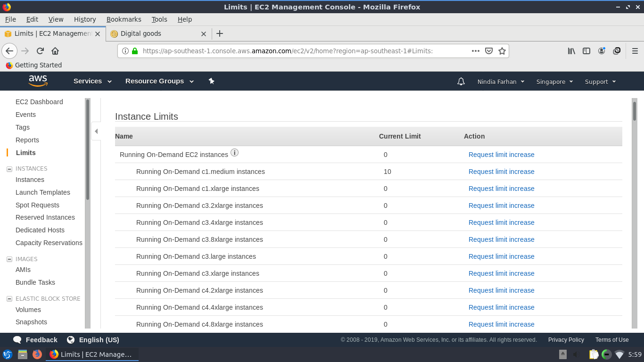
Task: Click the AWS logo
Action: point(38,81)
